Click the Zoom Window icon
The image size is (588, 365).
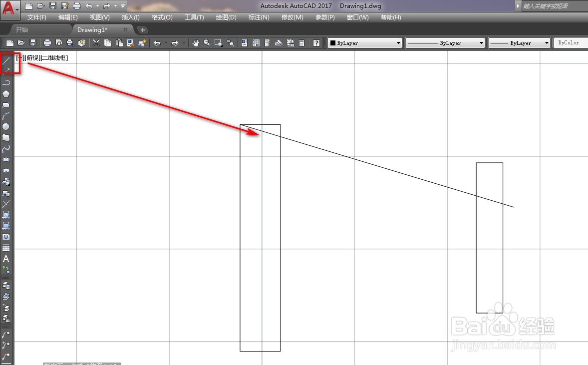pyautogui.click(x=218, y=43)
